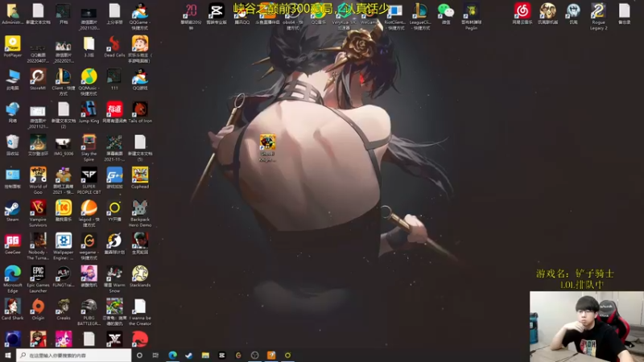644x362 pixels.
Task: Open Task View on the taskbar
Action: [x=155, y=356]
